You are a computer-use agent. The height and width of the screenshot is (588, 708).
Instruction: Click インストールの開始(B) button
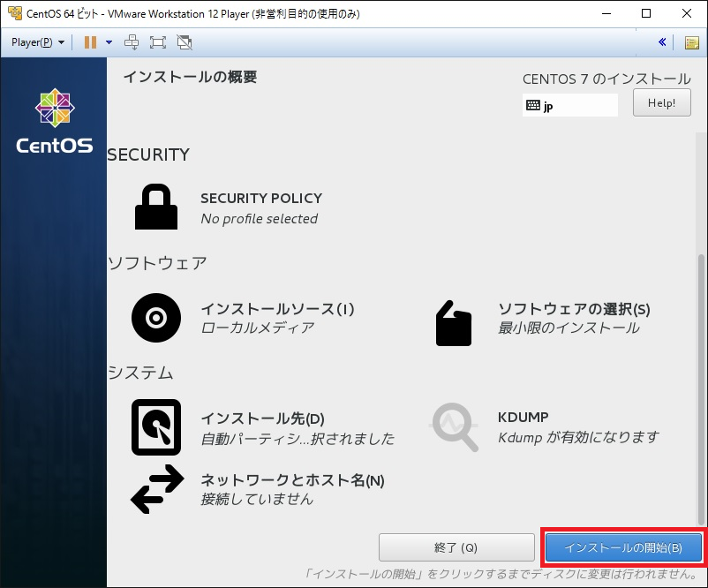(x=623, y=547)
